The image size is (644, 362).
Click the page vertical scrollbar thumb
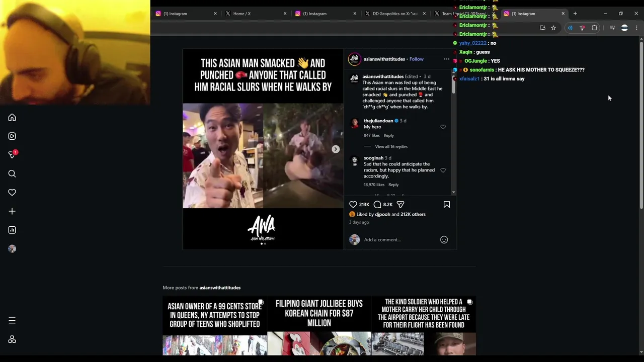[x=641, y=126]
